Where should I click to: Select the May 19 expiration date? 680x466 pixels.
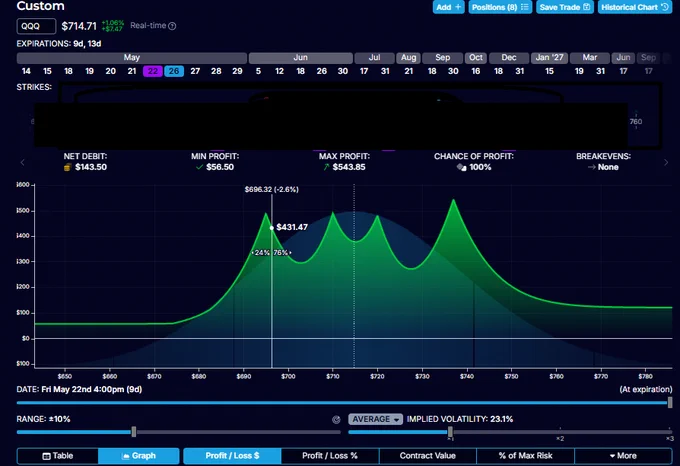89,71
